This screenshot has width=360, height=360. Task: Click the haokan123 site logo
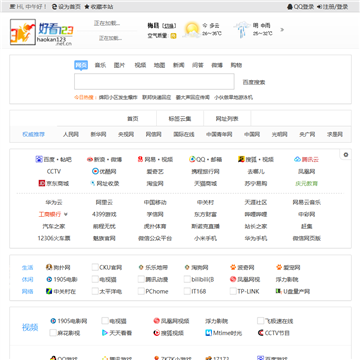click(42, 32)
